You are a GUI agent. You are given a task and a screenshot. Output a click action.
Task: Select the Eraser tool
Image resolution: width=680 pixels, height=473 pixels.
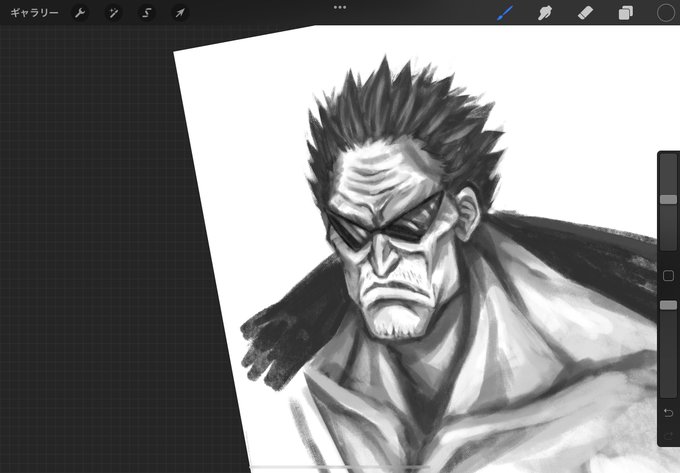click(x=585, y=13)
